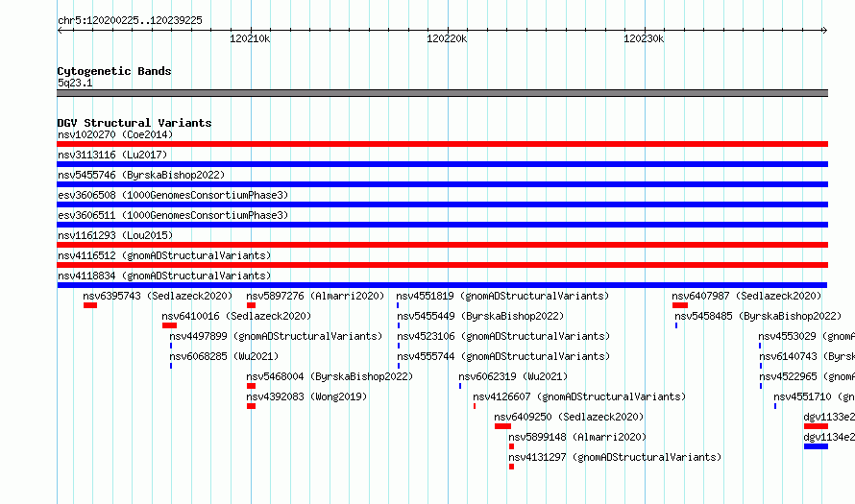Click the nsv4522965 variant label
Viewport: 855px width, 504px height.
point(807,376)
